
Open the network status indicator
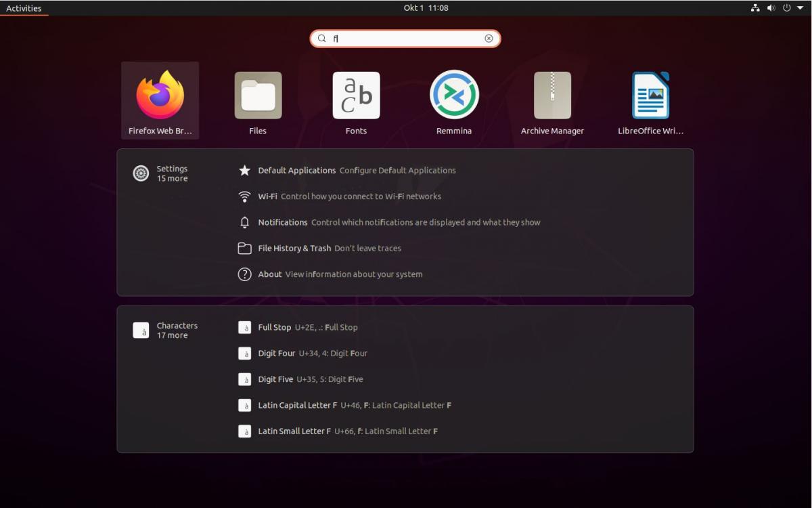click(x=755, y=8)
